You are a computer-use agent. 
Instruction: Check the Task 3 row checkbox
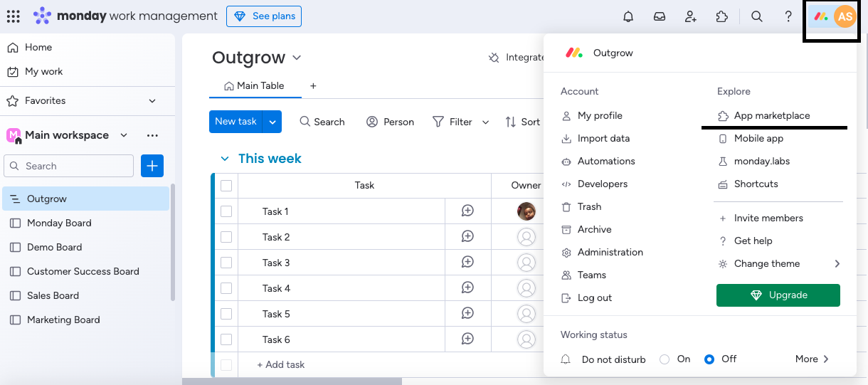[x=226, y=263]
